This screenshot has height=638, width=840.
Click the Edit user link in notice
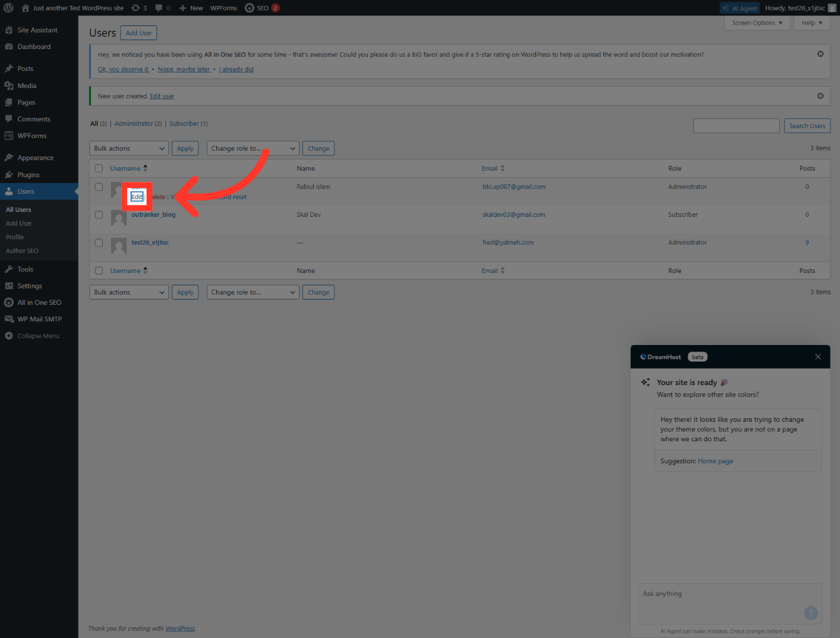tap(162, 96)
